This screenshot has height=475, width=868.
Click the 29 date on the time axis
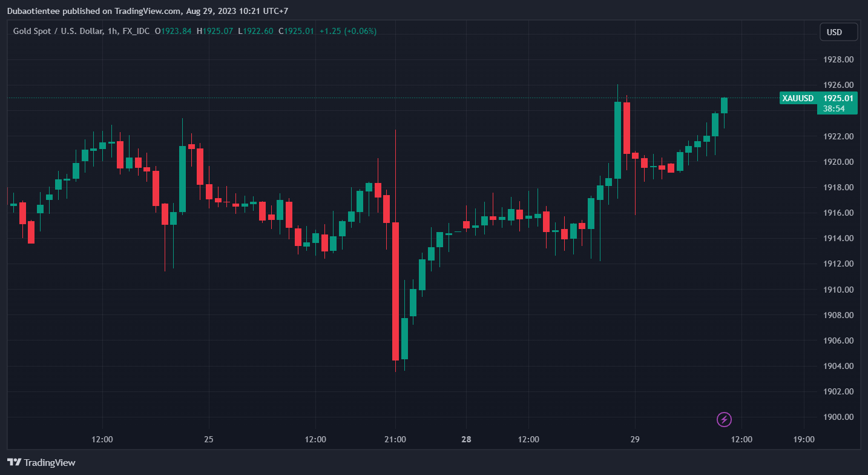[x=635, y=439]
